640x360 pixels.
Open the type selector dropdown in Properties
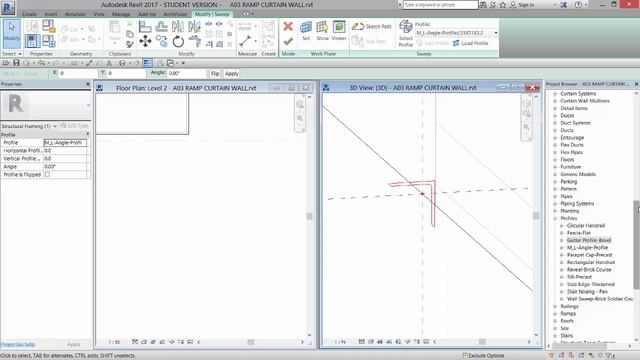tap(88, 105)
